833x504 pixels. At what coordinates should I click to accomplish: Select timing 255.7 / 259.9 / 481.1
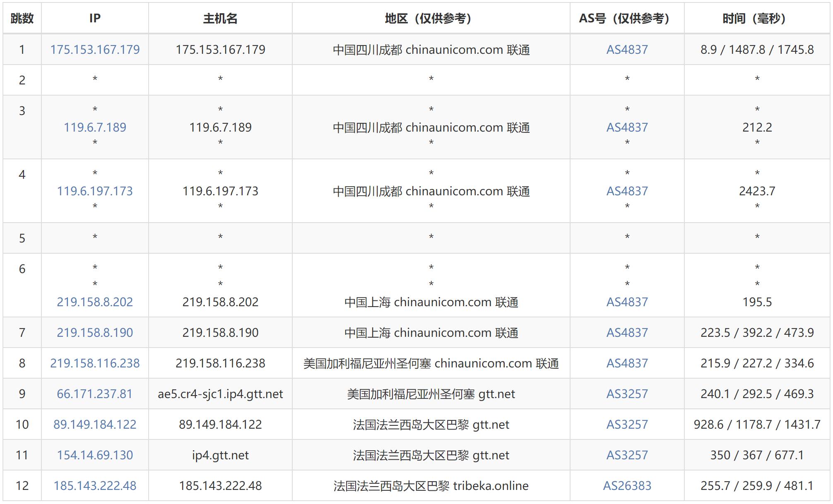tap(757, 486)
